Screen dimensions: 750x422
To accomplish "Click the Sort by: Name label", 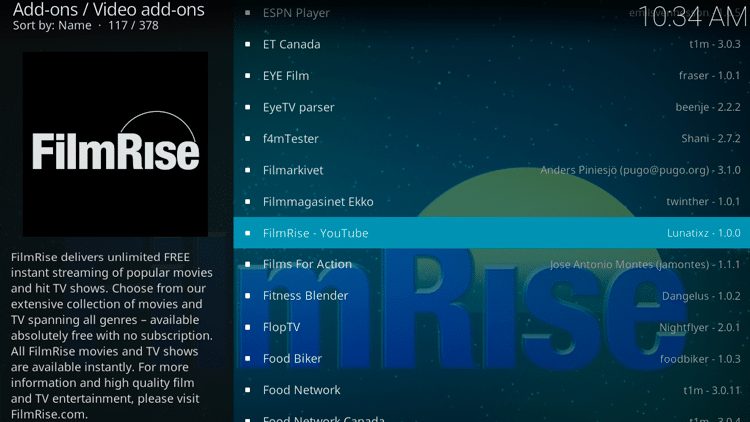I will pos(52,25).
